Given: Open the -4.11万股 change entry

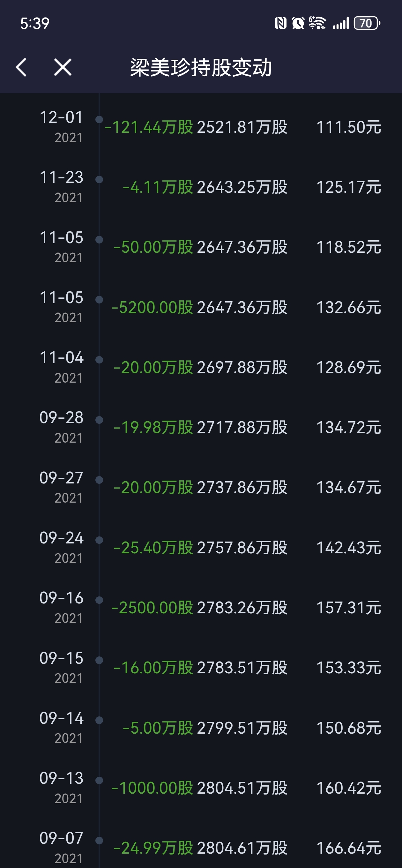Looking at the screenshot, I should [x=158, y=187].
